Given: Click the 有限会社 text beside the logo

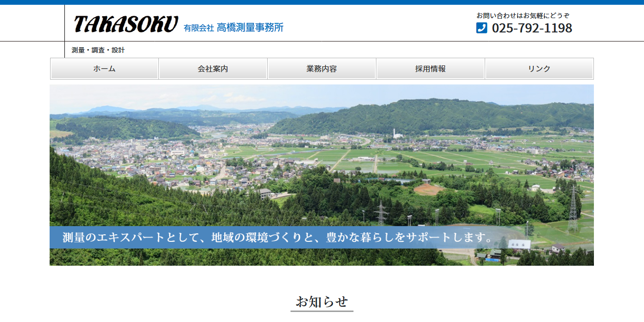Looking at the screenshot, I should coord(198,28).
